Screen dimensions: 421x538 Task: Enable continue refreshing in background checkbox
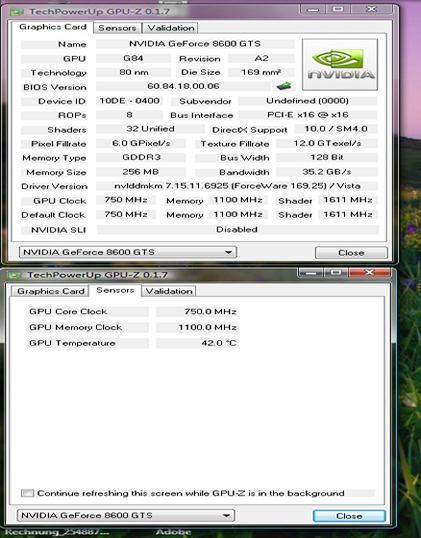[27, 493]
